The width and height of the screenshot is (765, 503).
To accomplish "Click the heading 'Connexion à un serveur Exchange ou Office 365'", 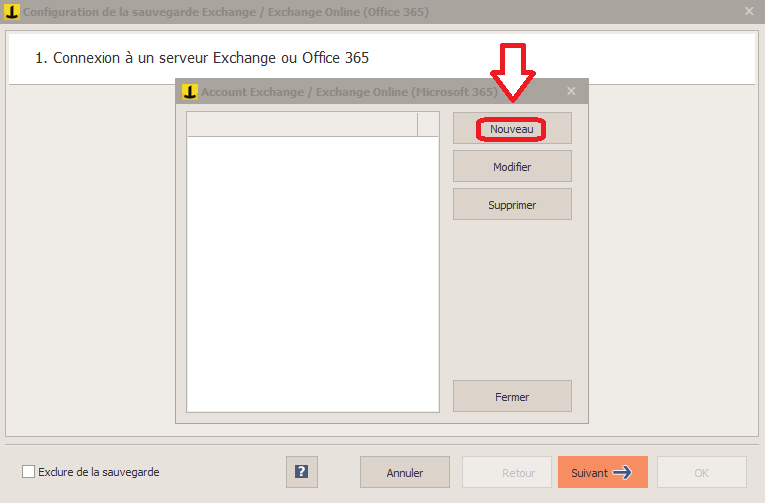I will [x=202, y=58].
